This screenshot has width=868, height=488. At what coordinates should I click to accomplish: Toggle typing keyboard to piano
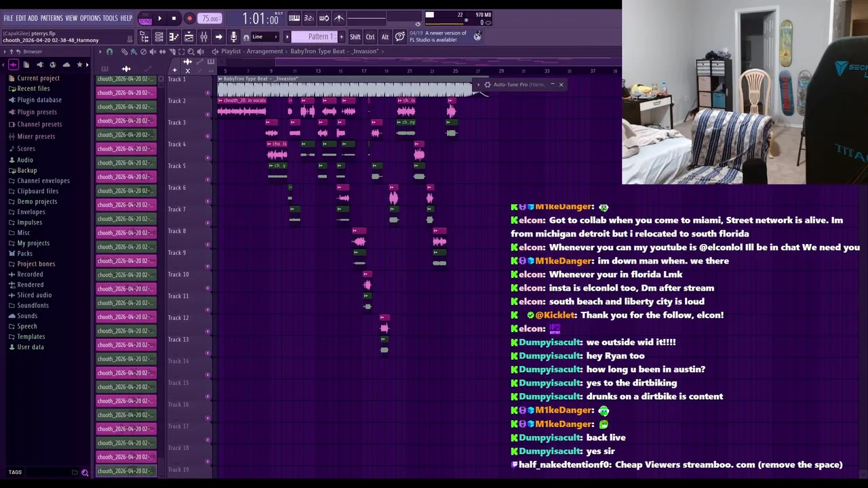294,18
